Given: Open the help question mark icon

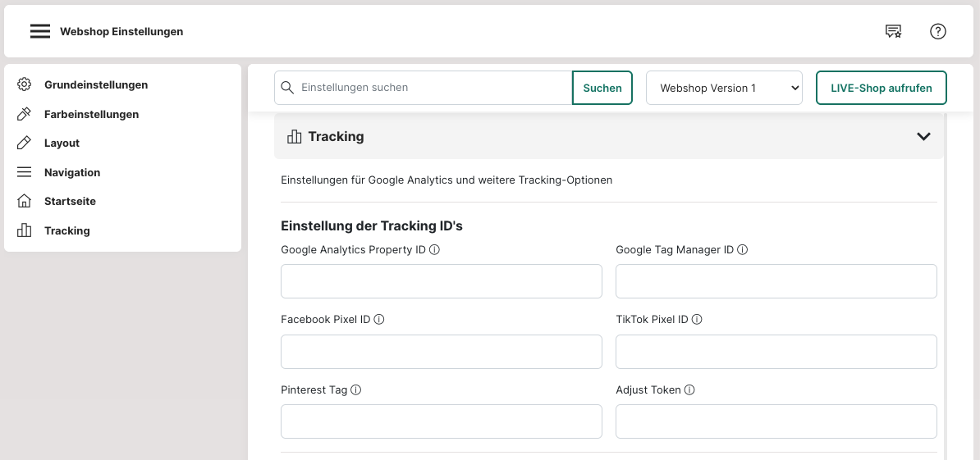Looking at the screenshot, I should tap(937, 32).
